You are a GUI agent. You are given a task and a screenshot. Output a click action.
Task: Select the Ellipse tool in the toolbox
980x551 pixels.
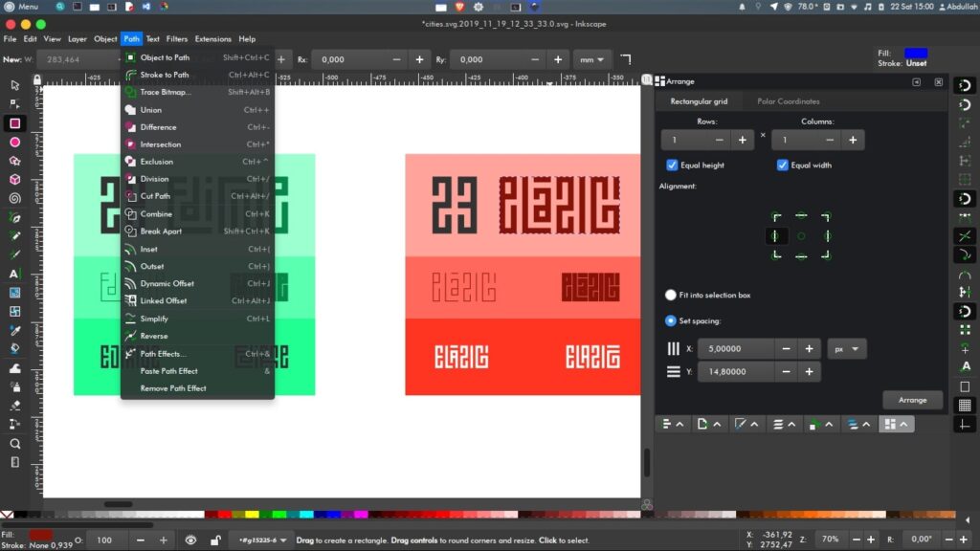13,142
